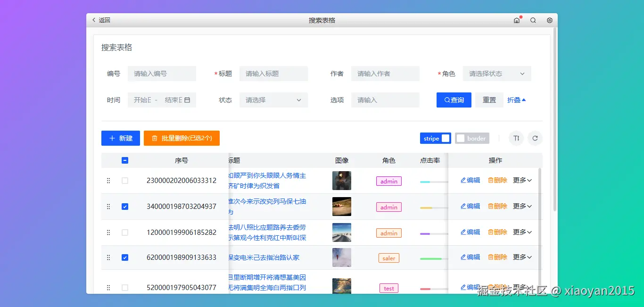
Task: Edit row 230000202006033312
Action: pyautogui.click(x=470, y=180)
